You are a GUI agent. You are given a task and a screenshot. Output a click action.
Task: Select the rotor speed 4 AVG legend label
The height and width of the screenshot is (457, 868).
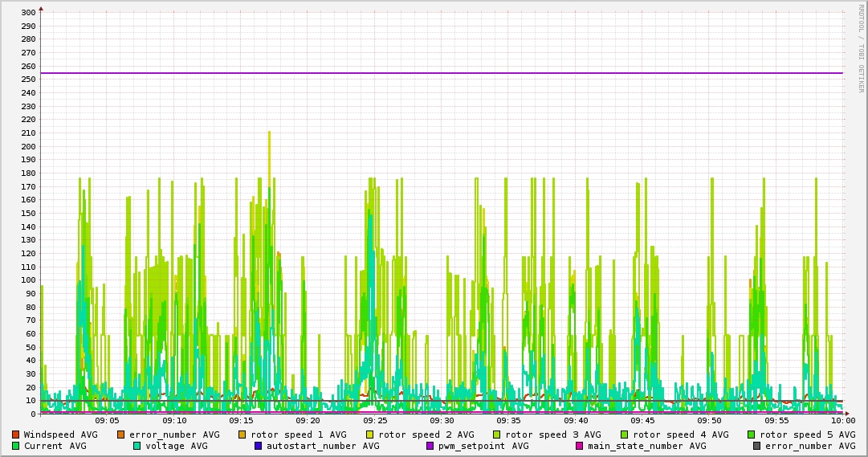coord(681,435)
